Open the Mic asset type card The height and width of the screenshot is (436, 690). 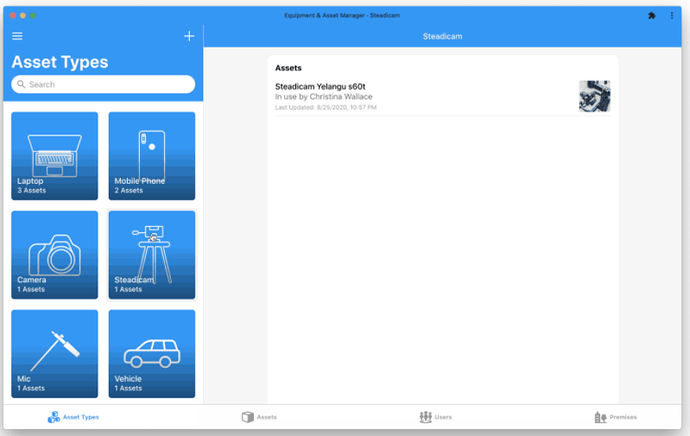(x=55, y=354)
